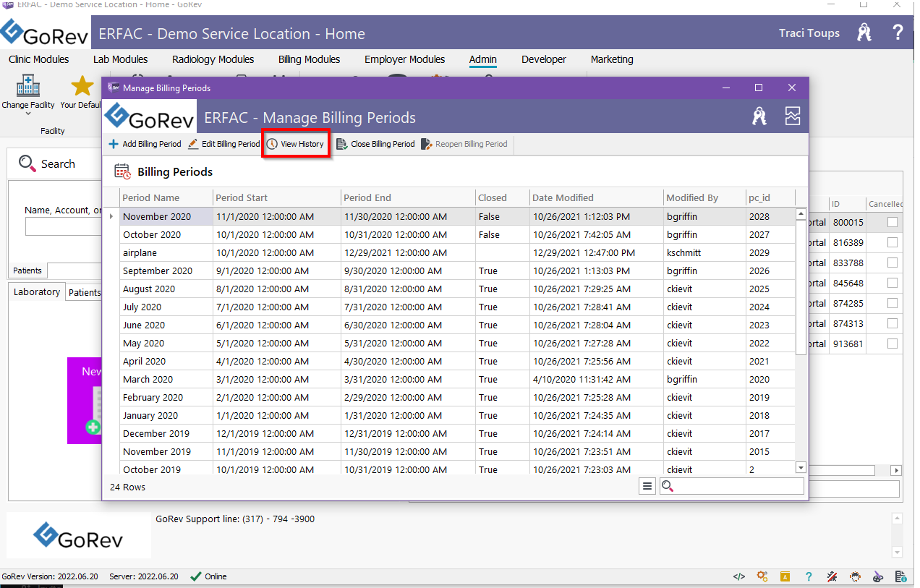This screenshot has height=588, width=920.
Task: Sort by Closed column header
Action: click(503, 197)
